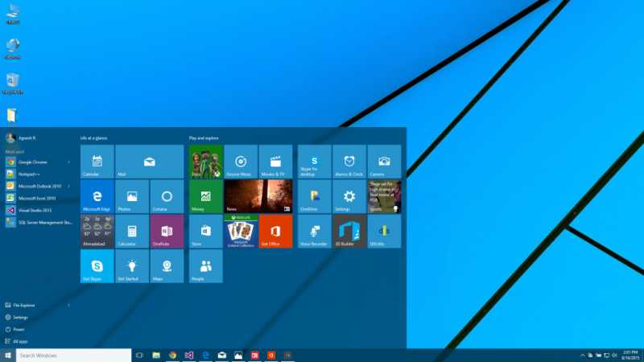Select the Recycle Bin desktop icon
This screenshot has height=362, width=644.
pyautogui.click(x=13, y=84)
